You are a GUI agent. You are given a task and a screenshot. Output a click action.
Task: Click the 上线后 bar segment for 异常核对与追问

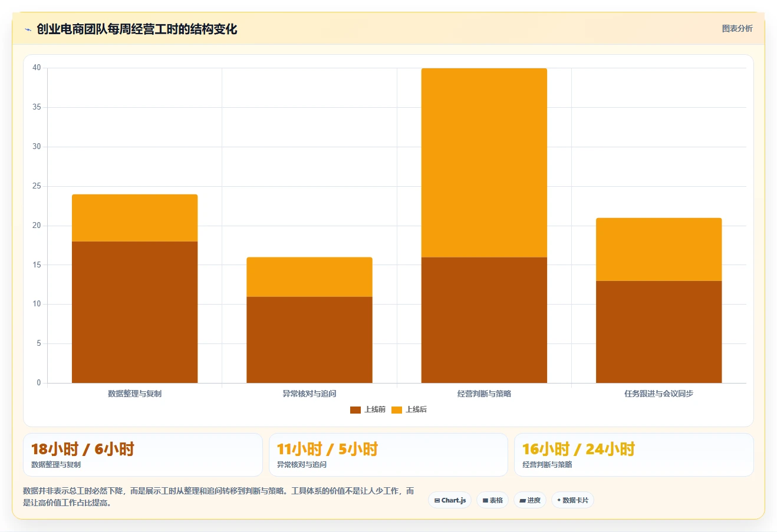pos(310,277)
